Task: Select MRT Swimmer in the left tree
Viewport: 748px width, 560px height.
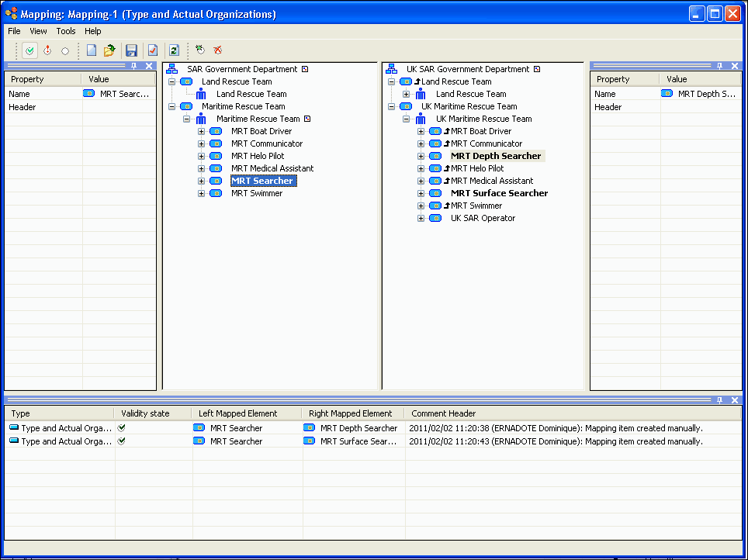Action: [256, 193]
